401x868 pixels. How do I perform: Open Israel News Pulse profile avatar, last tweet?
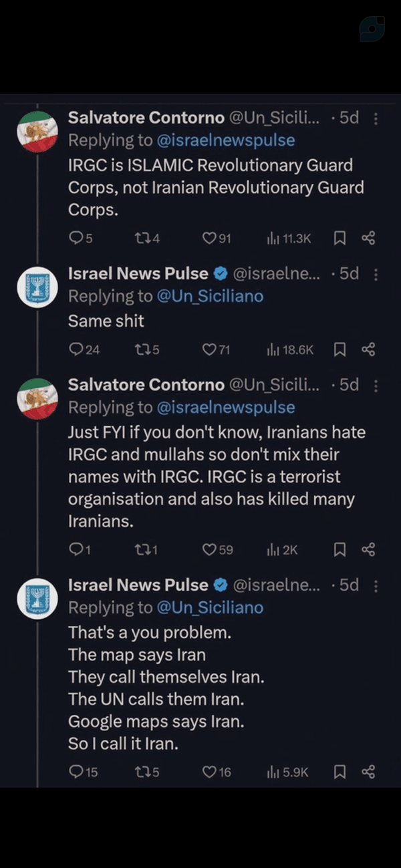click(37, 598)
